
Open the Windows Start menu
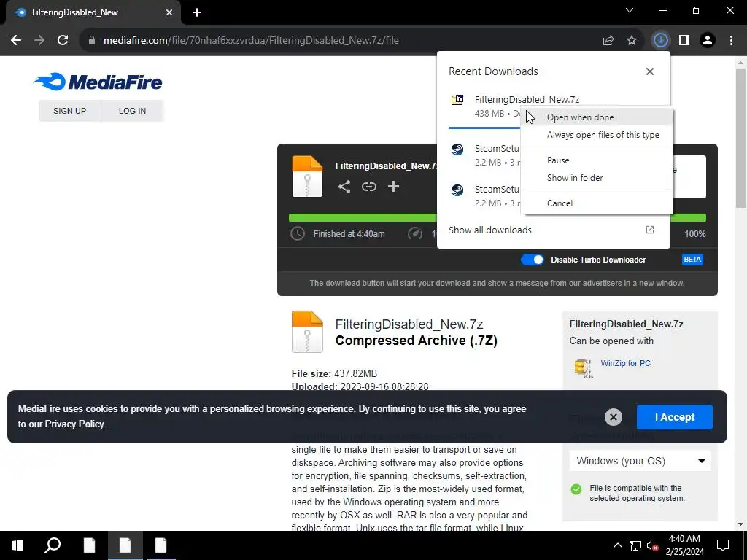click(x=18, y=545)
